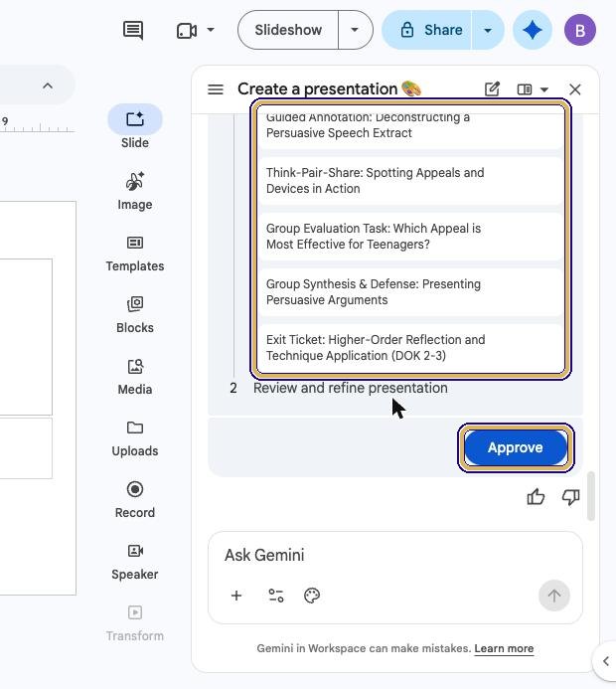The width and height of the screenshot is (616, 689).
Task: Select the Group Synthesis & Defense card
Action: point(410,292)
